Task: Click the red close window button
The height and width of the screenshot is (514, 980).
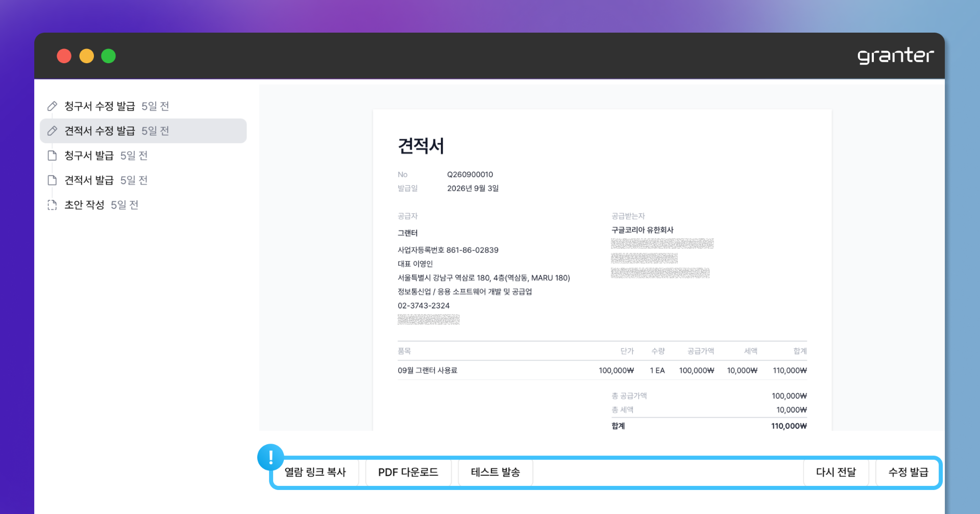Action: pyautogui.click(x=64, y=56)
